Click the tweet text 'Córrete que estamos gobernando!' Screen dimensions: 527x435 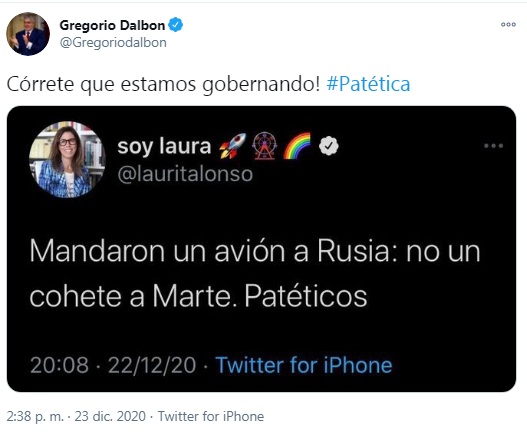(x=163, y=84)
